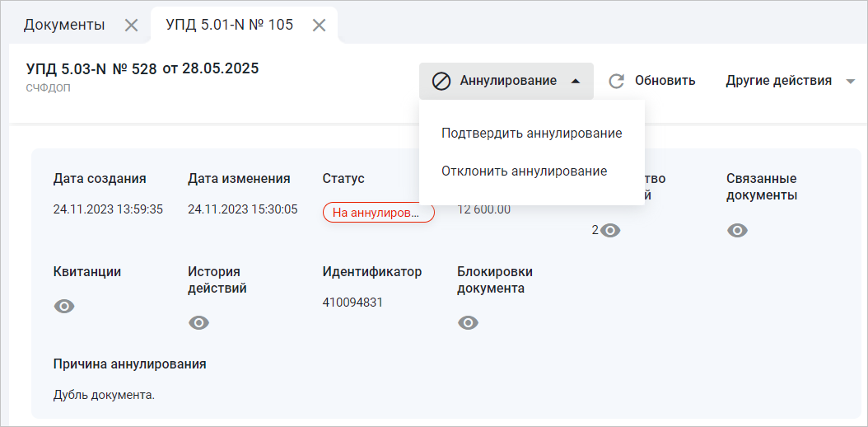
Task: Click the refresh arrow icon next to Обновить
Action: pyautogui.click(x=617, y=81)
